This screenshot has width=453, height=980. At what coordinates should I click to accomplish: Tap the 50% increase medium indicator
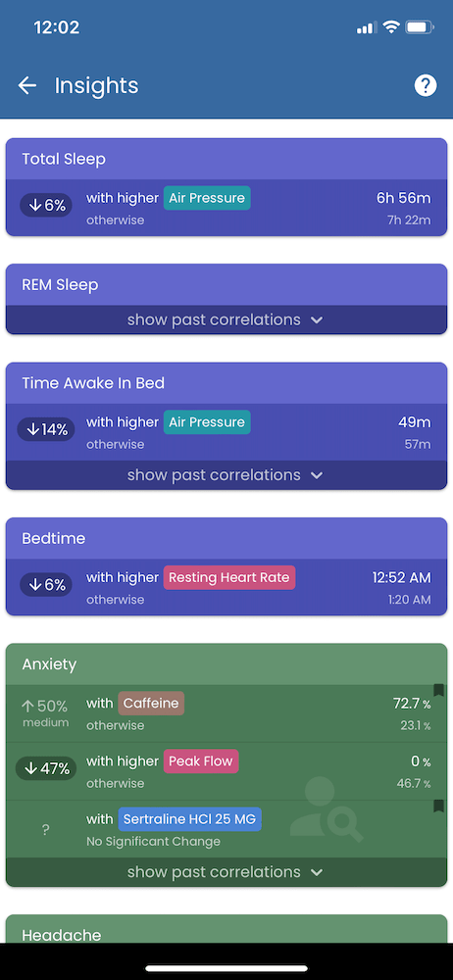point(44,713)
